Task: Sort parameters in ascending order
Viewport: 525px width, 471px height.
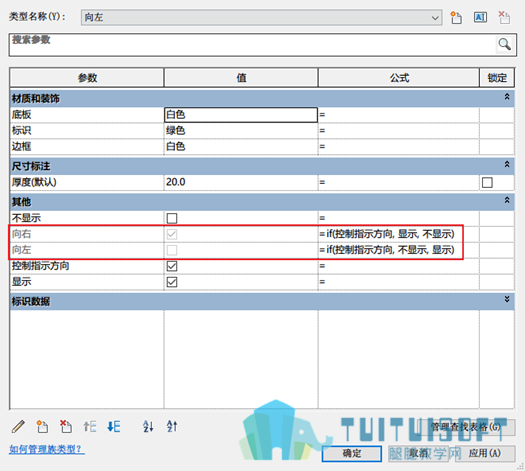Action: coord(148,427)
